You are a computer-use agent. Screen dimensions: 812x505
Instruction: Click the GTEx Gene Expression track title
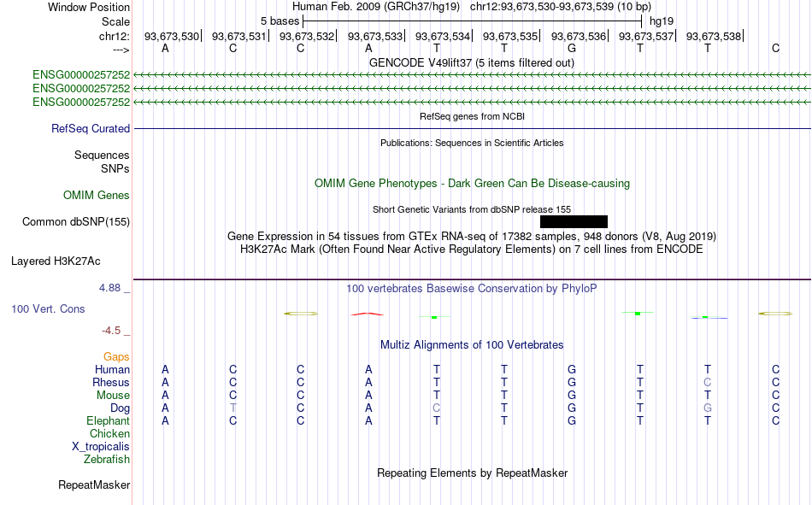tap(472, 236)
